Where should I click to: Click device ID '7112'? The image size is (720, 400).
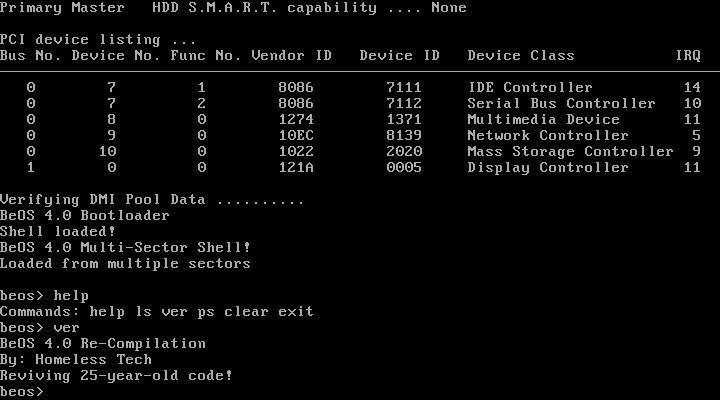click(404, 104)
